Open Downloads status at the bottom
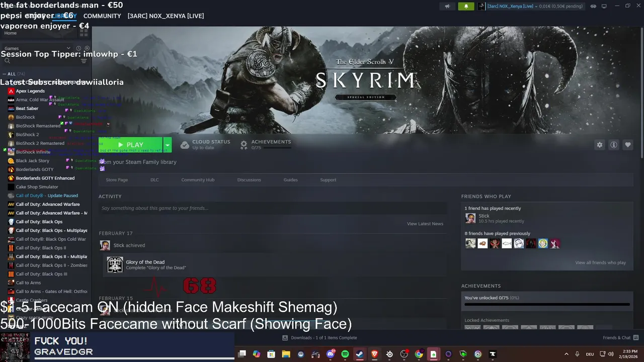644x362 pixels. [320, 338]
